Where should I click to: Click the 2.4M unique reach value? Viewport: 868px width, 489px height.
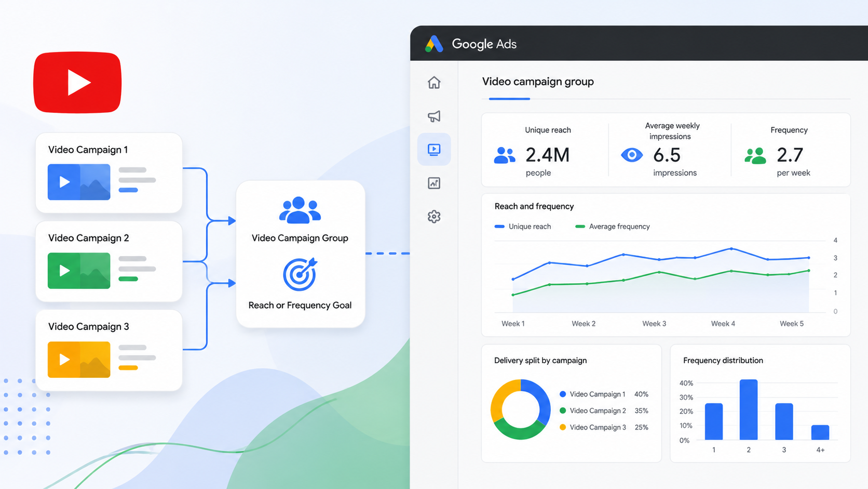coord(547,155)
